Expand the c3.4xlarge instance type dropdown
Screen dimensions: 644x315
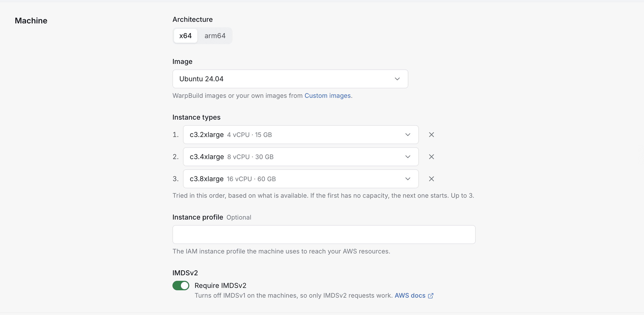301,157
